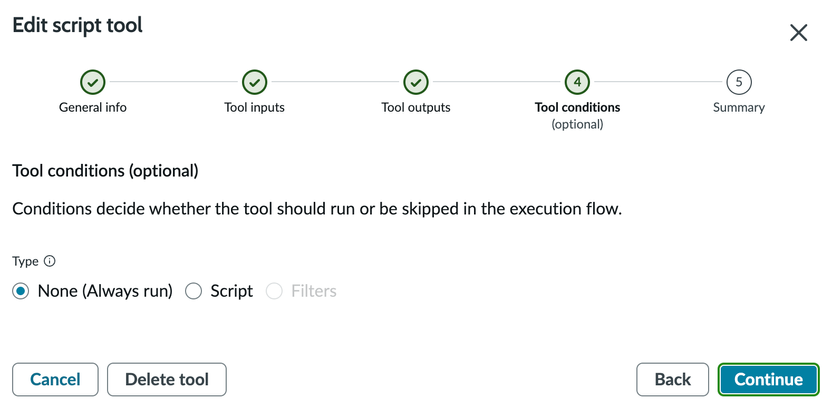
Task: Switch to the Tool outputs step label
Action: tap(416, 107)
